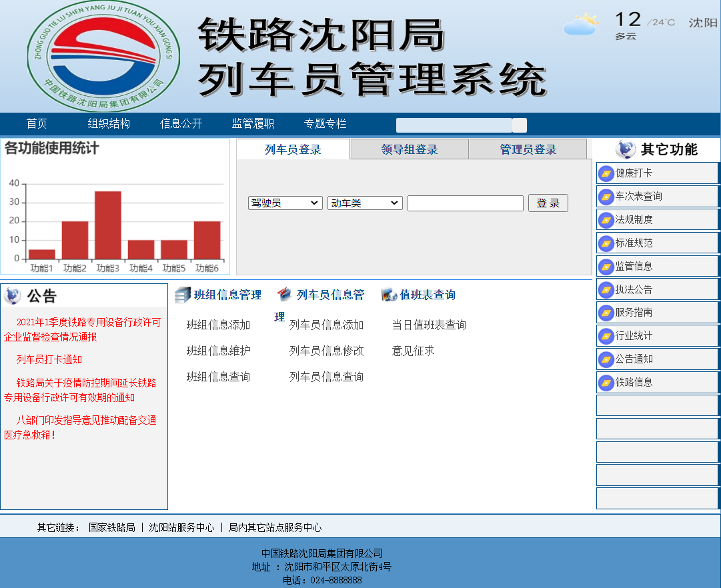This screenshot has width=721, height=588.
Task: Switch to 管理员登录 tab
Action: pyautogui.click(x=528, y=149)
